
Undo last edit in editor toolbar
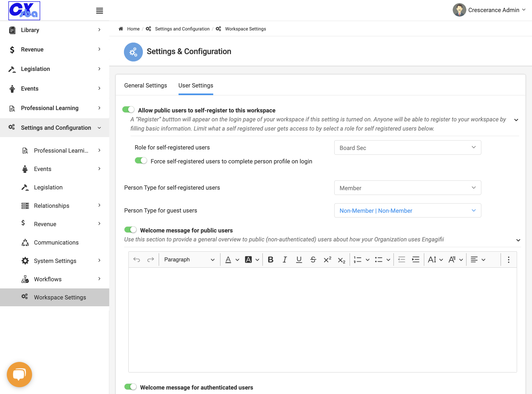tap(137, 260)
